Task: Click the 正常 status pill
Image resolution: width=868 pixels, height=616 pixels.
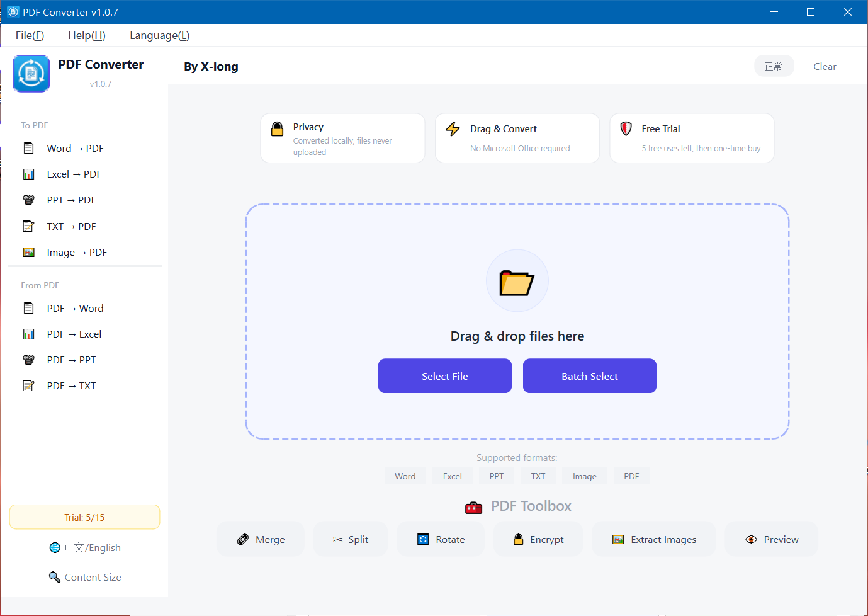Action: 774,66
